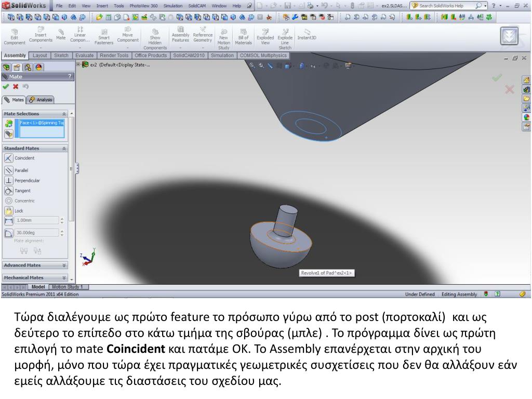Select the Lock mate option

pyautogui.click(x=8, y=211)
